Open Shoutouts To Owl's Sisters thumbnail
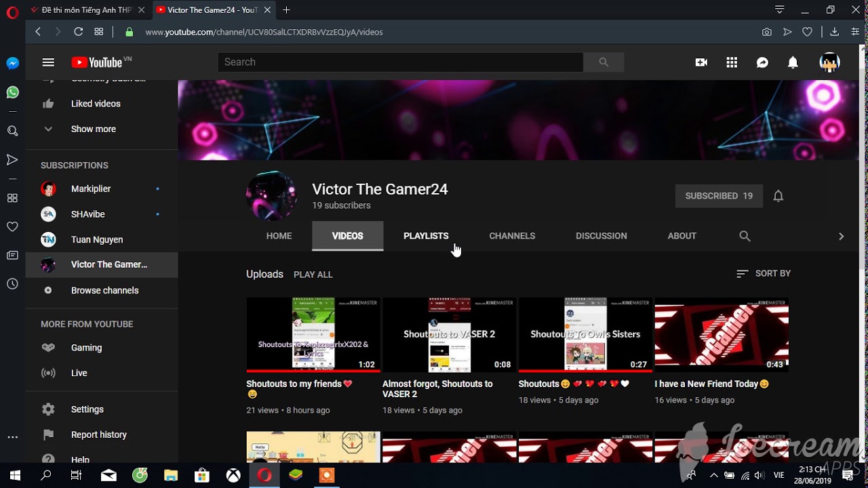 (x=585, y=335)
